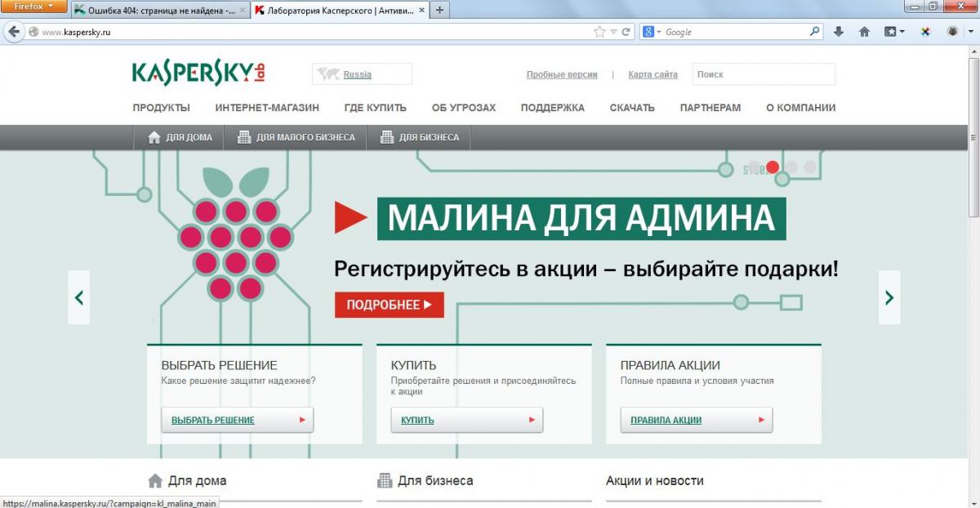Screen dimensions: 980x508
Task: Click the КУПИТЬ button
Action: coord(467,420)
